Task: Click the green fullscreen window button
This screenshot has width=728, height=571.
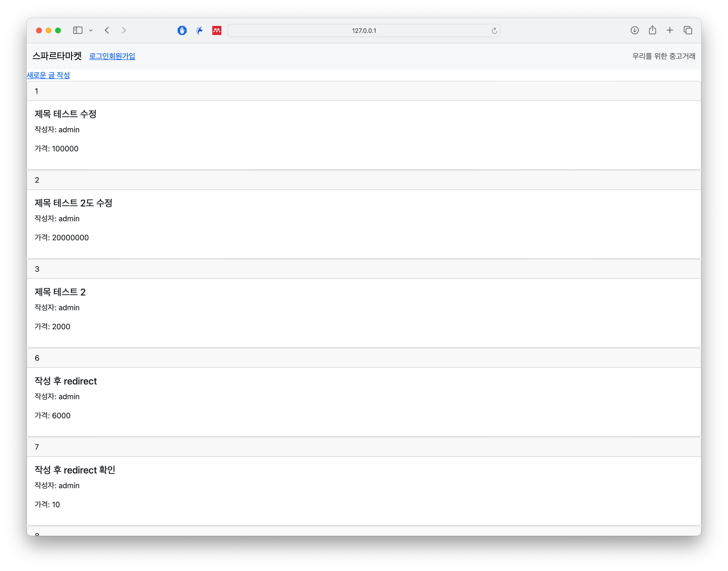Action: pos(58,30)
